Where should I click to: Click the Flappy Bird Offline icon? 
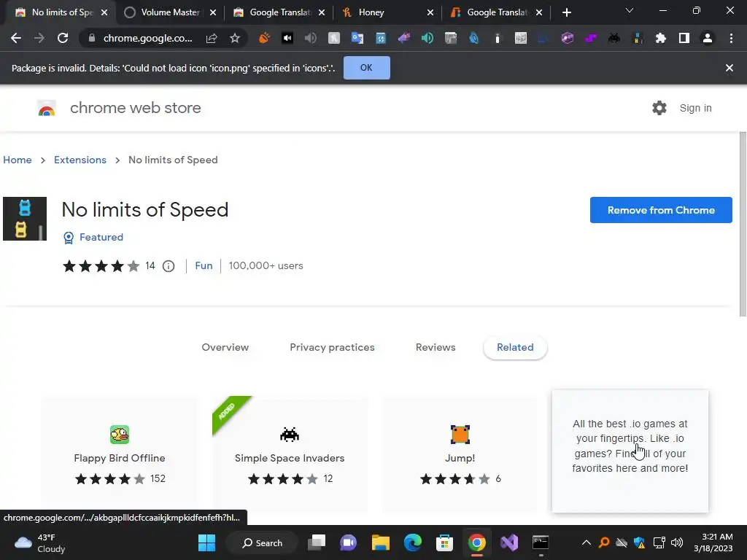pyautogui.click(x=120, y=435)
